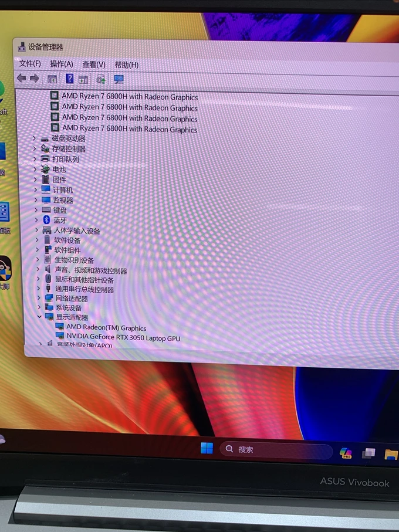Viewport: 399px width, 532px height.
Task: Expand the 磁盘驱动器 category
Action: [34, 138]
